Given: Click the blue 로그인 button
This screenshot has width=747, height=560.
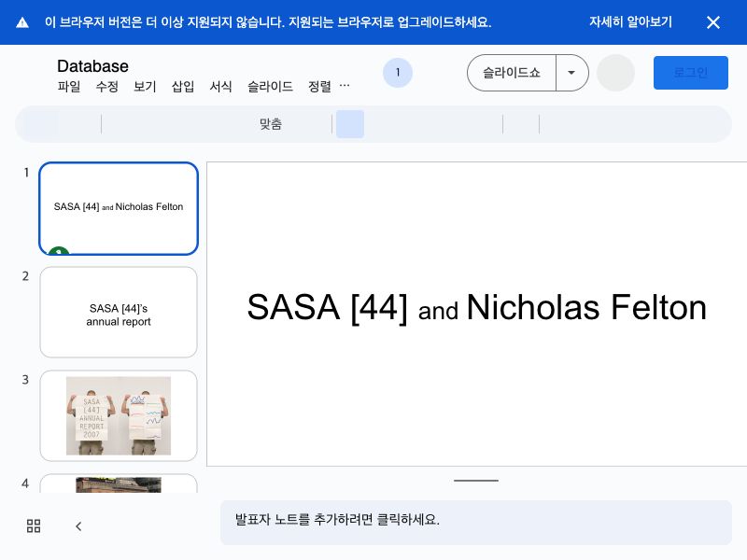Looking at the screenshot, I should [691, 73].
